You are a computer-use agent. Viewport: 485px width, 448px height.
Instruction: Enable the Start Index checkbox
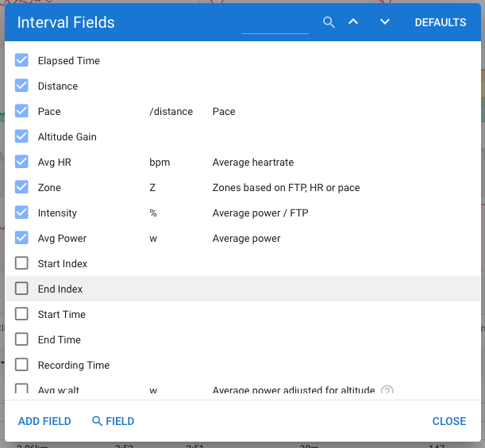point(21,263)
